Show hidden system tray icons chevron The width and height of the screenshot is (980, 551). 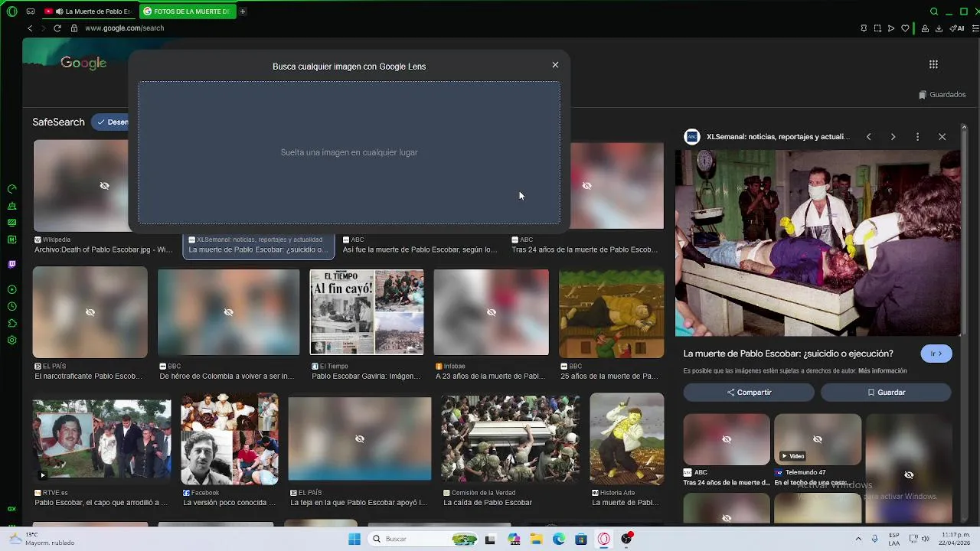[x=857, y=539]
